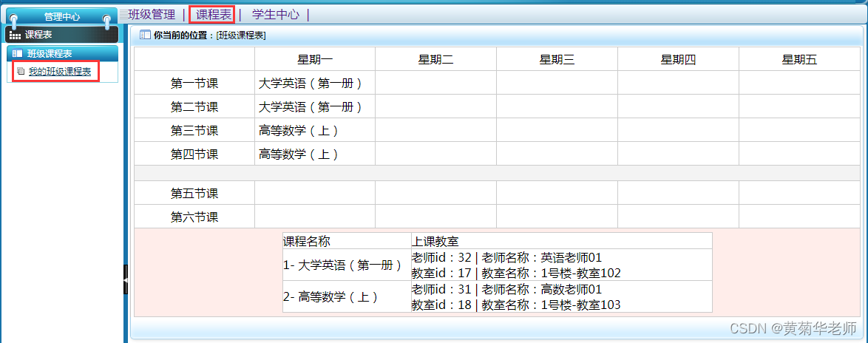Click 大学英语 cell in 第一节课 row

point(315,84)
